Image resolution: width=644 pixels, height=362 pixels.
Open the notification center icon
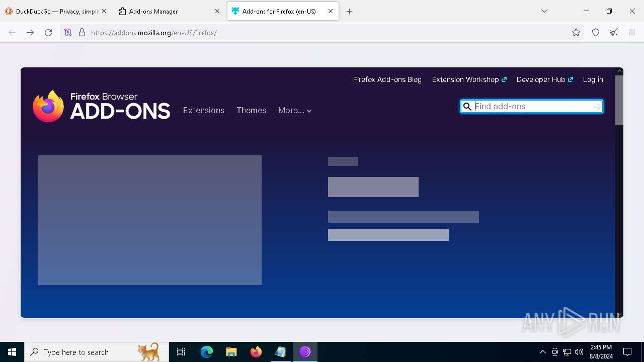pos(627,352)
